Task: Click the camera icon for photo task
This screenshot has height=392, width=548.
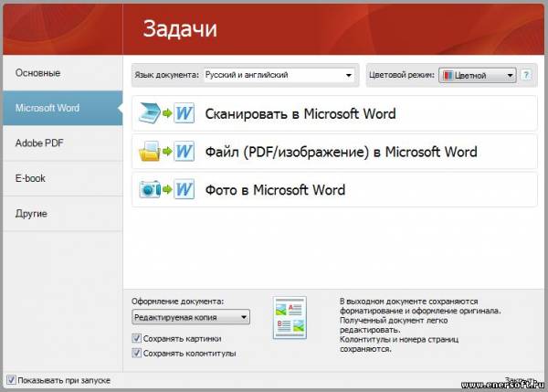Action: pyautogui.click(x=150, y=189)
